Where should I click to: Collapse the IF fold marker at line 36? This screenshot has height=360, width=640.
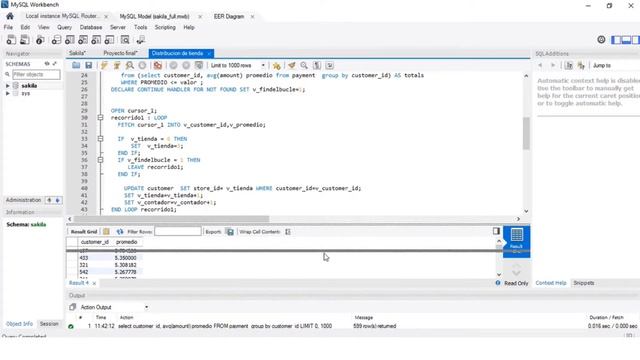100,160
